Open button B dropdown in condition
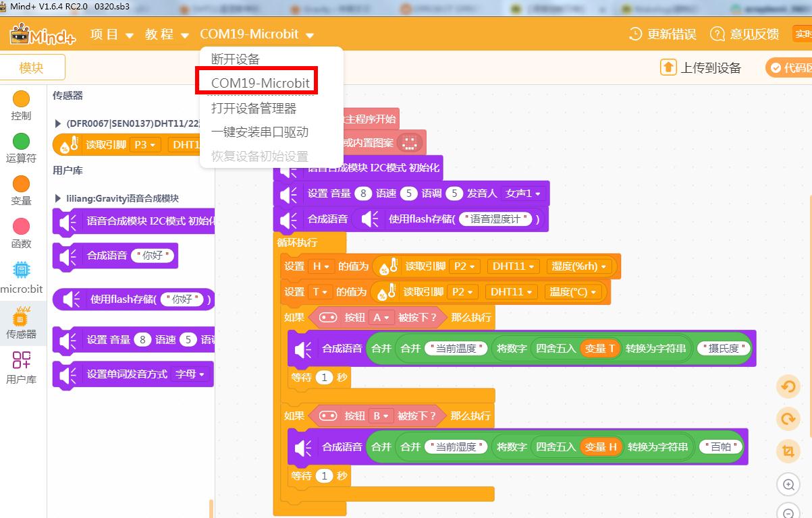 pyautogui.click(x=381, y=415)
